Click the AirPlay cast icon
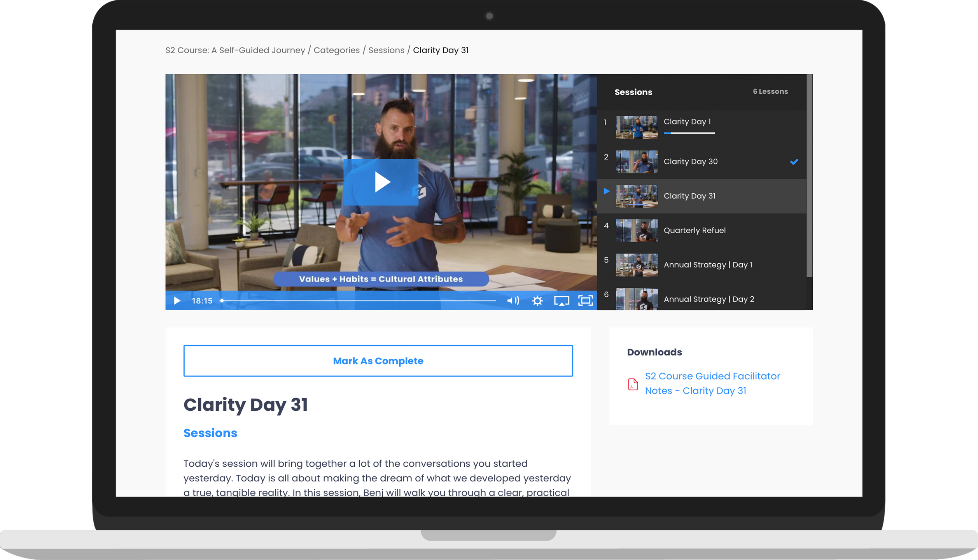The width and height of the screenshot is (978, 560). coord(561,301)
